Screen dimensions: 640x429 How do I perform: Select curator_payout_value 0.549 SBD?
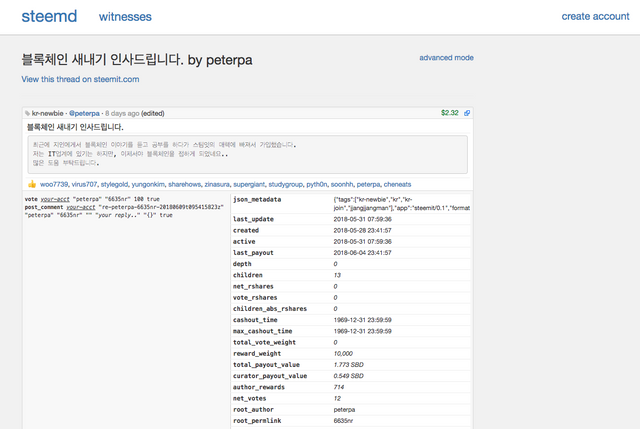pos(349,376)
